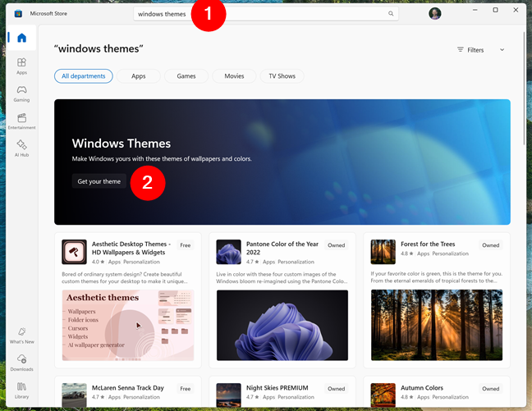Click Owned on Autumn Colors
Image resolution: width=532 pixels, height=411 pixels.
coord(491,389)
